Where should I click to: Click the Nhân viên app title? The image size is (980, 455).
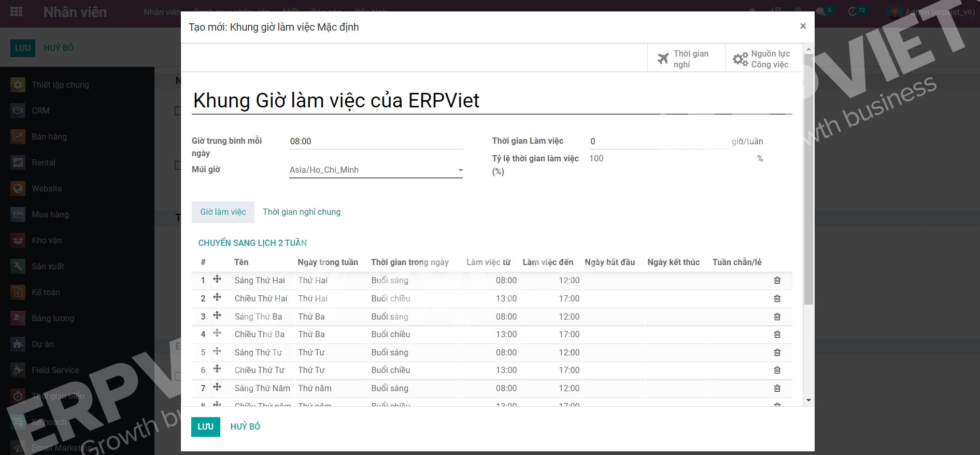pyautogui.click(x=75, y=12)
